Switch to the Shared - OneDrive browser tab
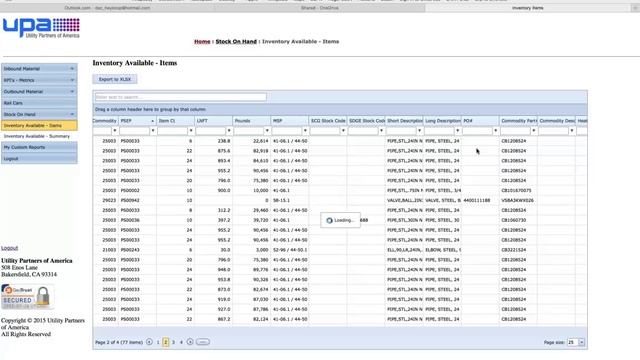 click(x=319, y=8)
